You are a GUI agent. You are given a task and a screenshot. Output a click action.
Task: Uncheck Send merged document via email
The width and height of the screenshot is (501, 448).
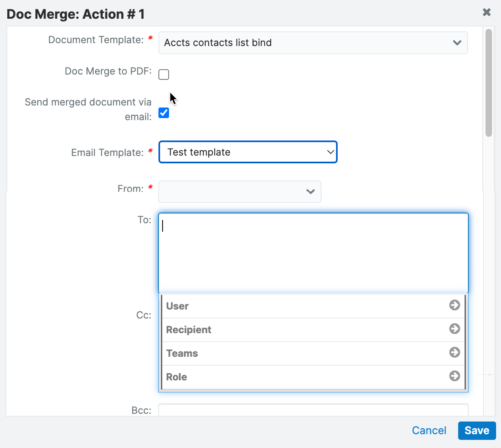(x=163, y=113)
